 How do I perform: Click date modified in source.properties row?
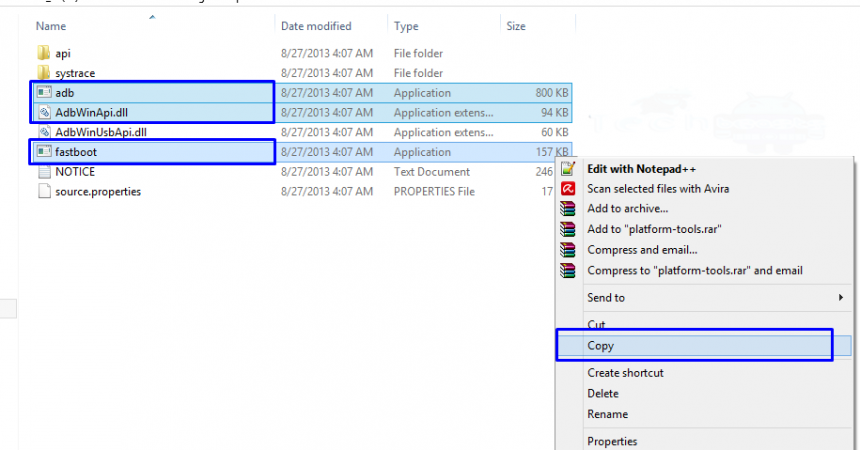tap(327, 192)
